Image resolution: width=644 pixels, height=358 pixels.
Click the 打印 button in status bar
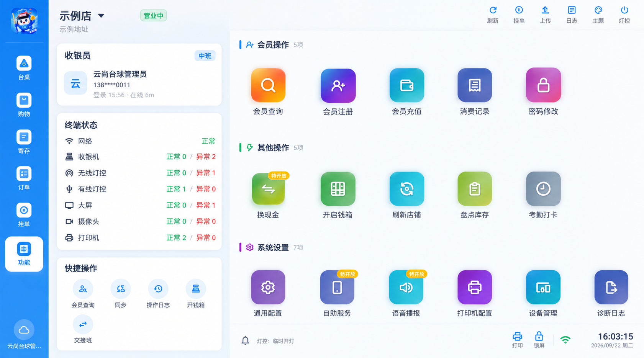click(517, 340)
